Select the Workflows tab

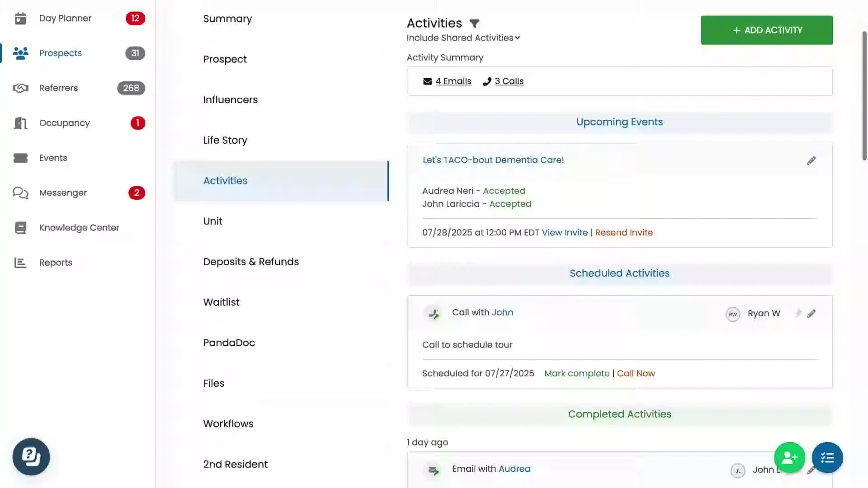228,424
